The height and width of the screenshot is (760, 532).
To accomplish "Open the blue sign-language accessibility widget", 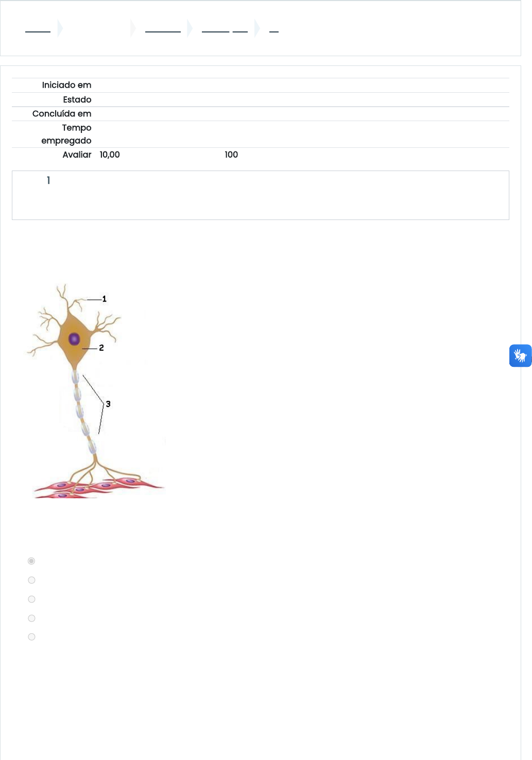I will [x=520, y=356].
